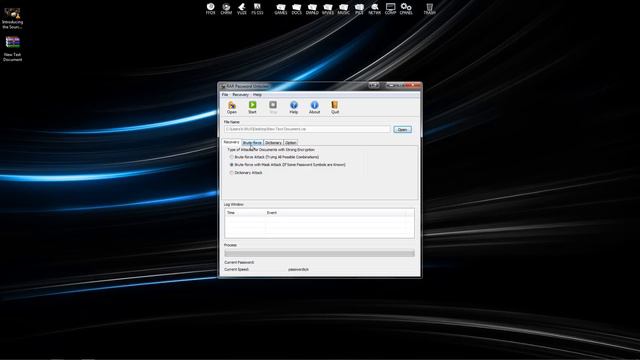Click the Current Speed label
This screenshot has width=640, height=360.
click(x=236, y=269)
